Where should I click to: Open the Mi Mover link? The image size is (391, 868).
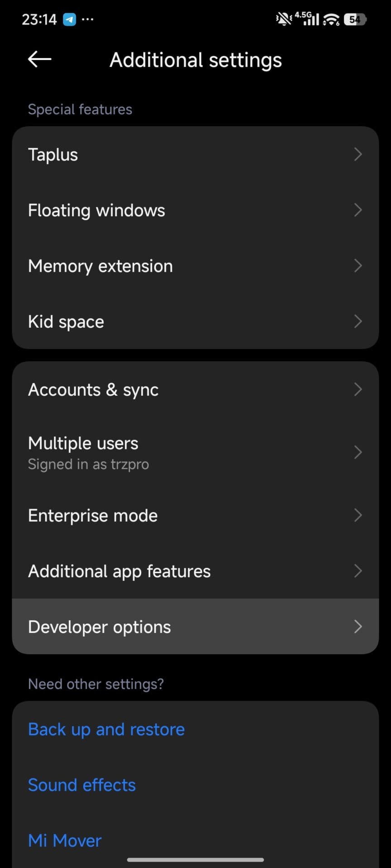[65, 840]
